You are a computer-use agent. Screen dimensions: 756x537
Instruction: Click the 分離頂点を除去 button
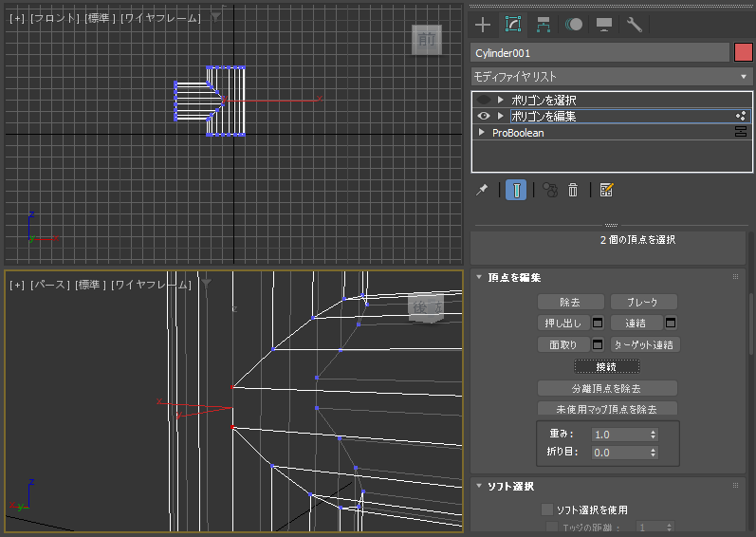pos(607,388)
